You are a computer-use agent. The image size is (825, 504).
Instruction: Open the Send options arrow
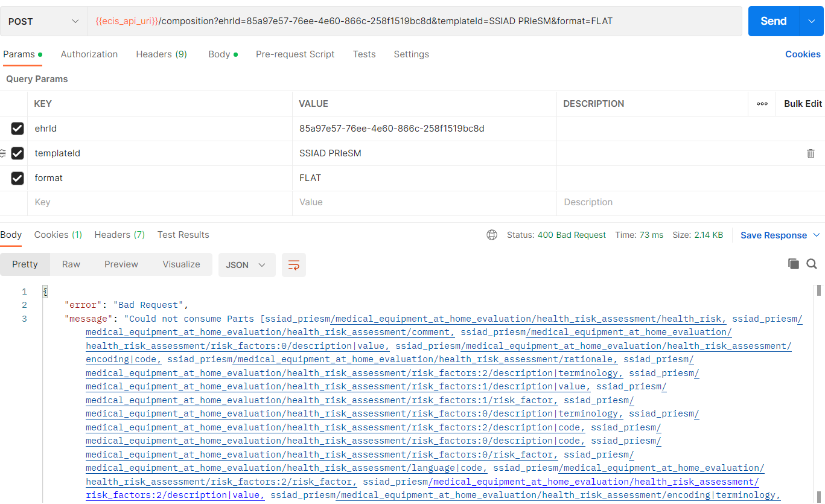(812, 21)
